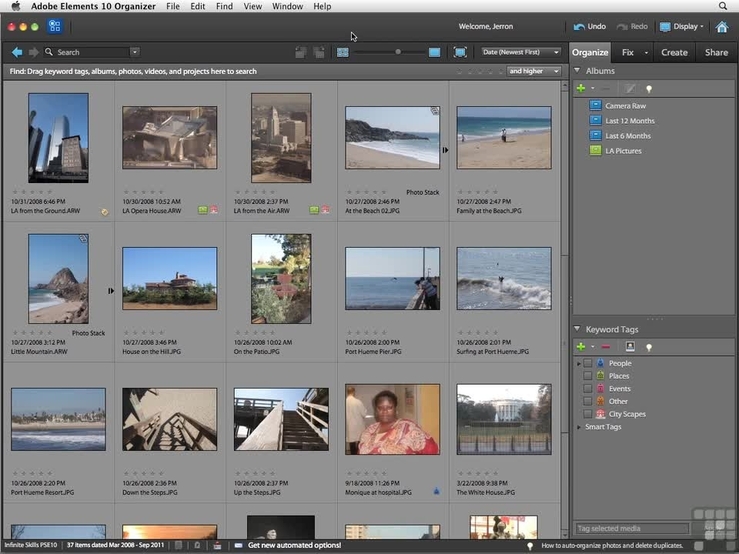Open the Fix tab dropdown arrow
The width and height of the screenshot is (739, 554).
coord(646,53)
